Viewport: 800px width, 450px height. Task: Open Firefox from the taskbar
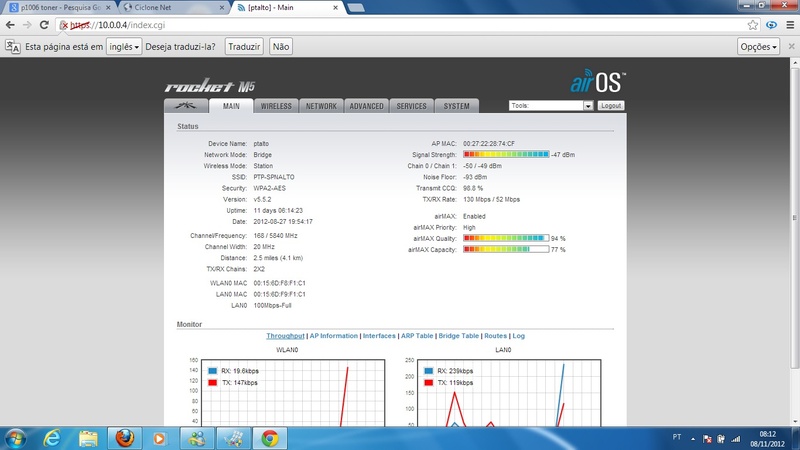tap(124, 438)
